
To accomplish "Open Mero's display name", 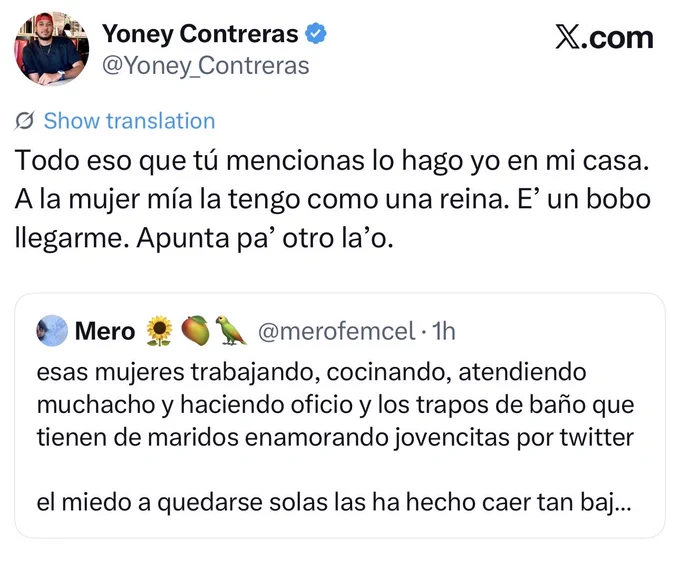I will pyautogui.click(x=105, y=331).
